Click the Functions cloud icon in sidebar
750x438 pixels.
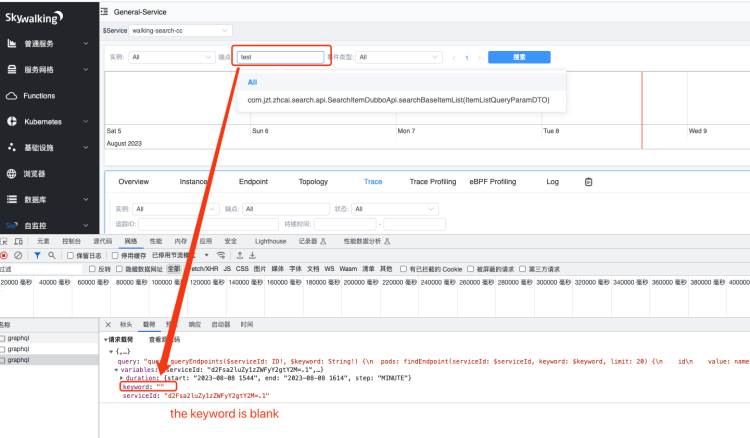[x=12, y=96]
